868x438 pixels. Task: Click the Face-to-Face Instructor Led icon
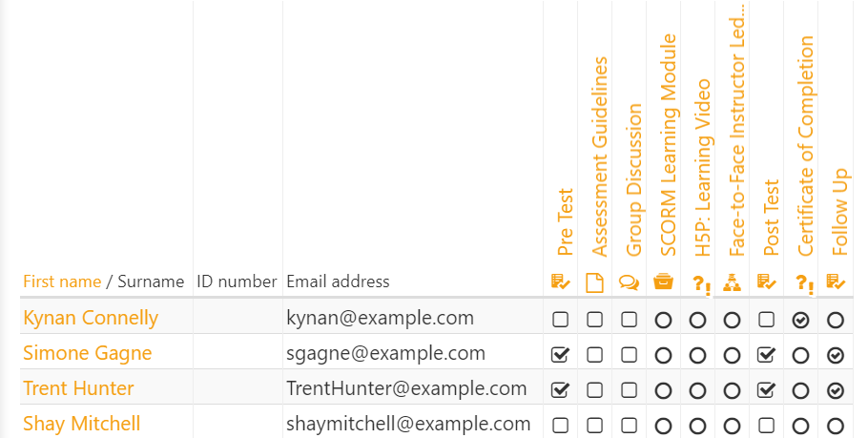point(732,282)
